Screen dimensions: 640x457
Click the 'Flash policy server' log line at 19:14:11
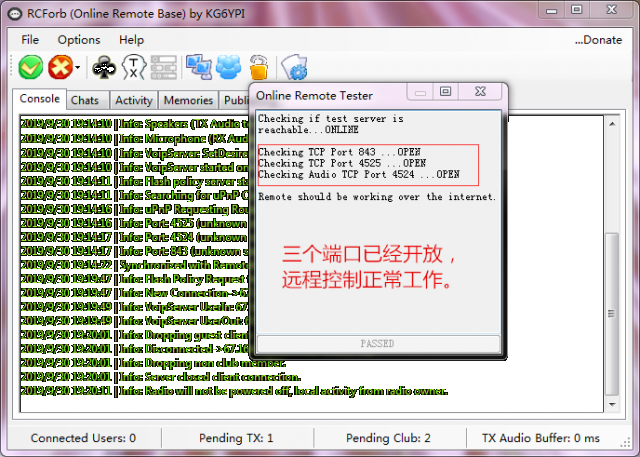point(134,182)
